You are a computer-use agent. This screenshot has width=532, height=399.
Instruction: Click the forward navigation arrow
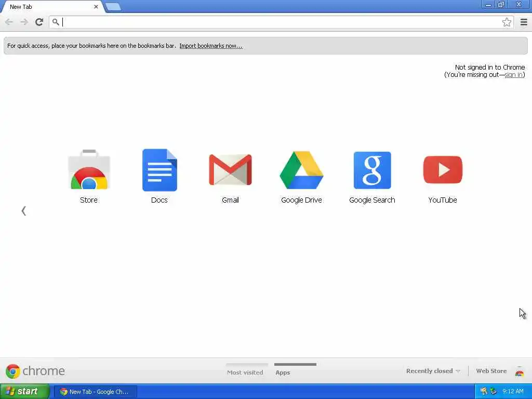pos(24,22)
